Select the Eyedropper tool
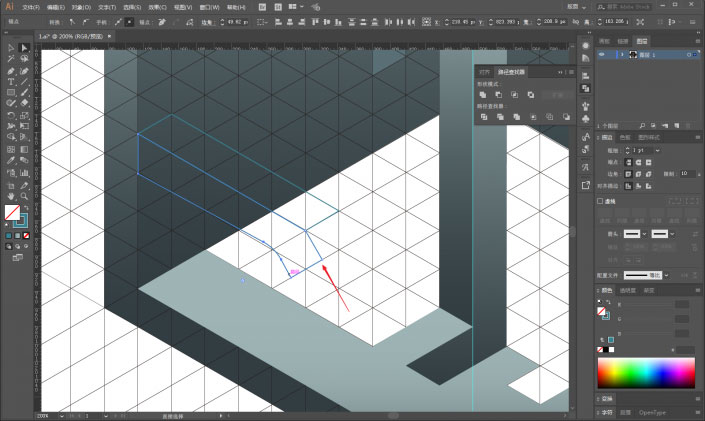This screenshot has height=421, width=705. [x=11, y=161]
